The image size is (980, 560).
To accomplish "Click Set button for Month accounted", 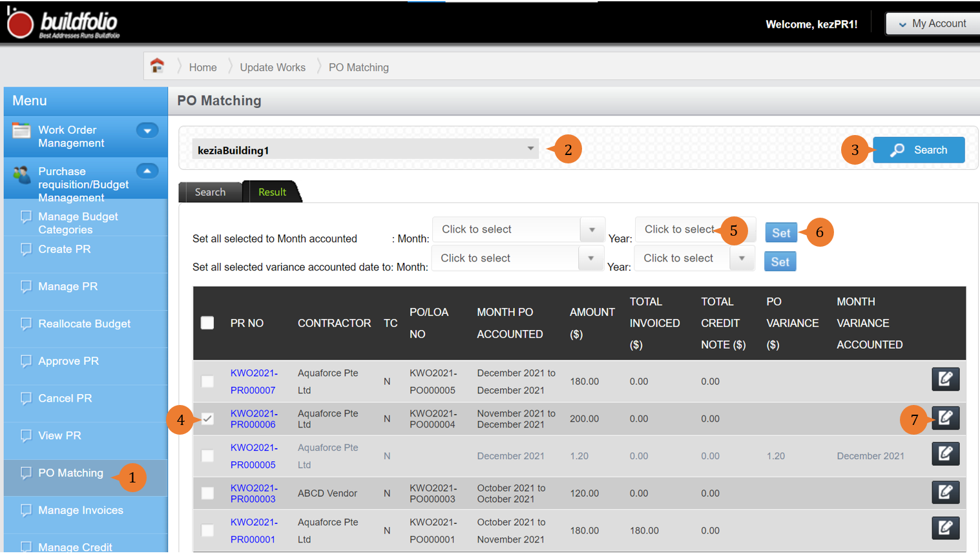I will (781, 233).
